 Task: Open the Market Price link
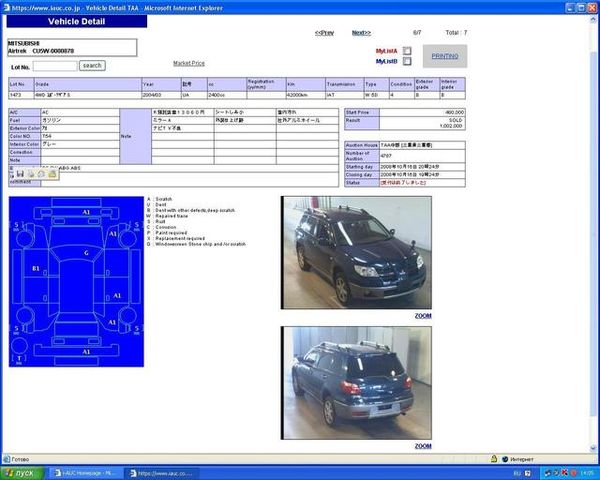click(189, 63)
